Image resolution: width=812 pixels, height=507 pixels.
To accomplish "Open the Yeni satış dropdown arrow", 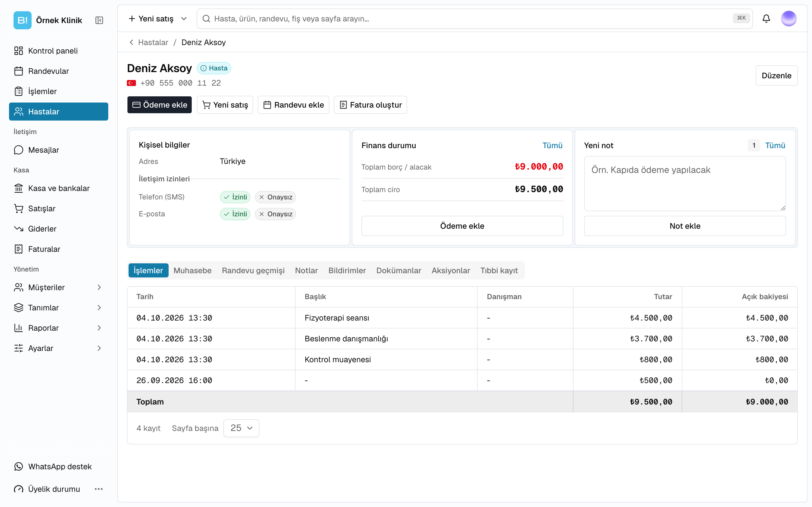I will tap(184, 19).
